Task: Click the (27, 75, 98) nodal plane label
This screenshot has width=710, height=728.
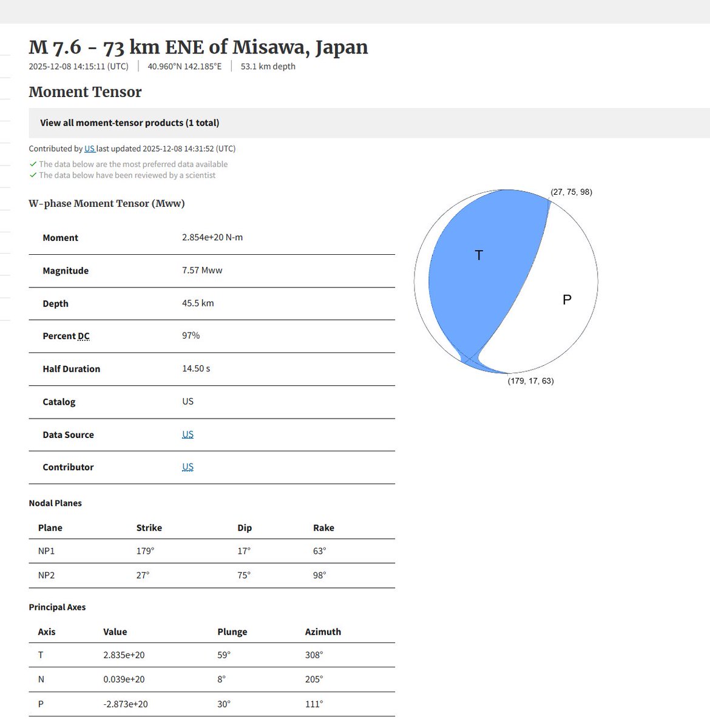Action: click(x=571, y=192)
